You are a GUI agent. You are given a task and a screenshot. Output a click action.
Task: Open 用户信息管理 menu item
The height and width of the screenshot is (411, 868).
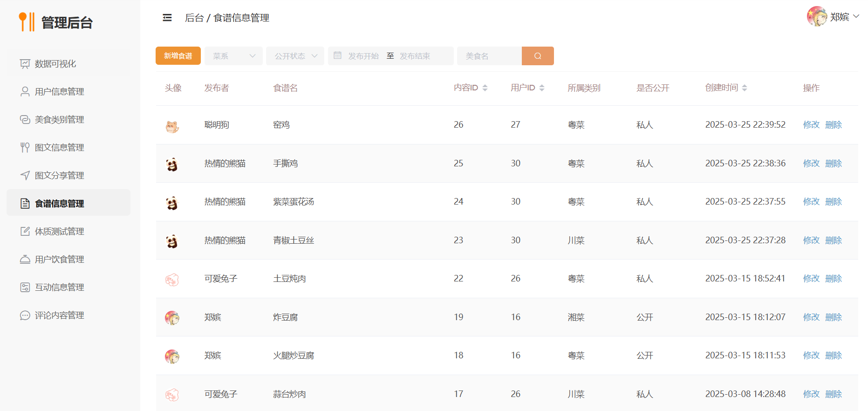68,92
